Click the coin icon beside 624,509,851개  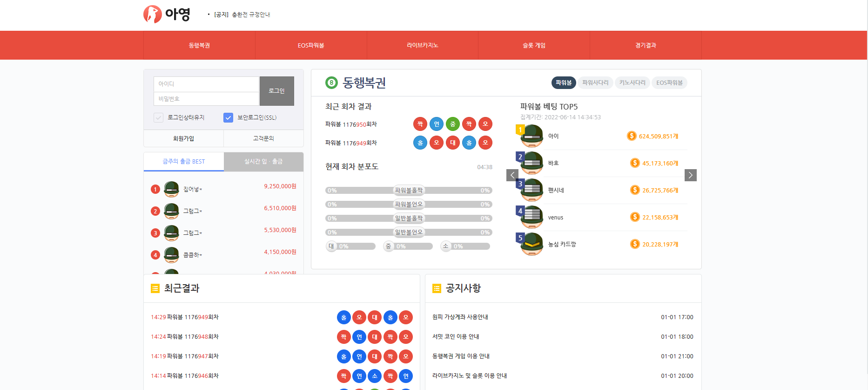[632, 136]
